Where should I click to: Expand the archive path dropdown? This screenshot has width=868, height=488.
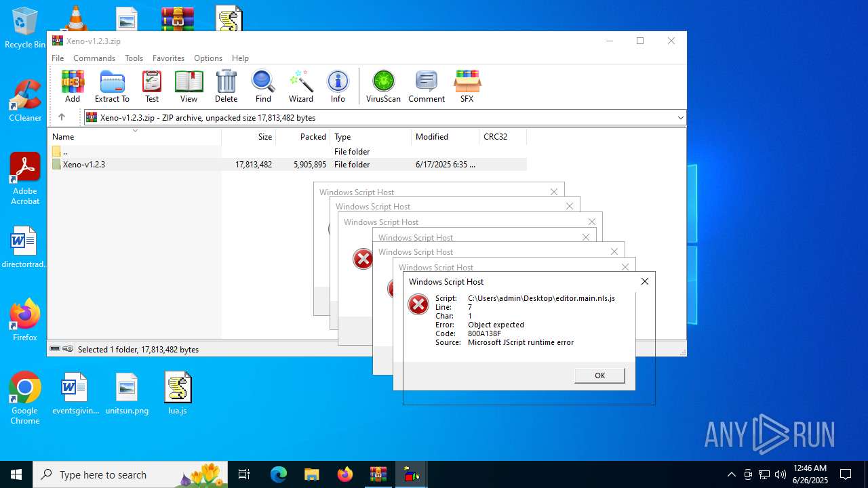(680, 118)
